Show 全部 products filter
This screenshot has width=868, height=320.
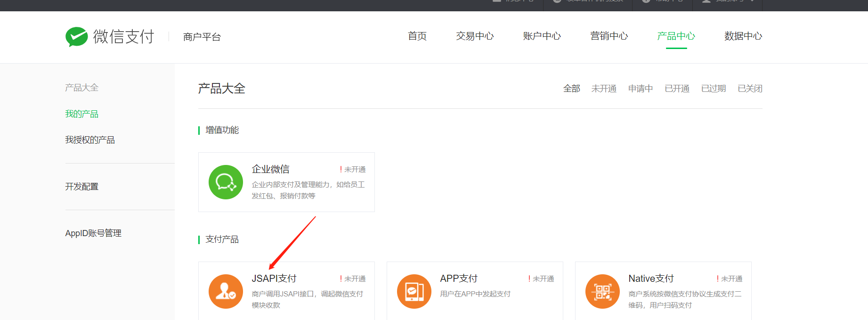(x=572, y=89)
